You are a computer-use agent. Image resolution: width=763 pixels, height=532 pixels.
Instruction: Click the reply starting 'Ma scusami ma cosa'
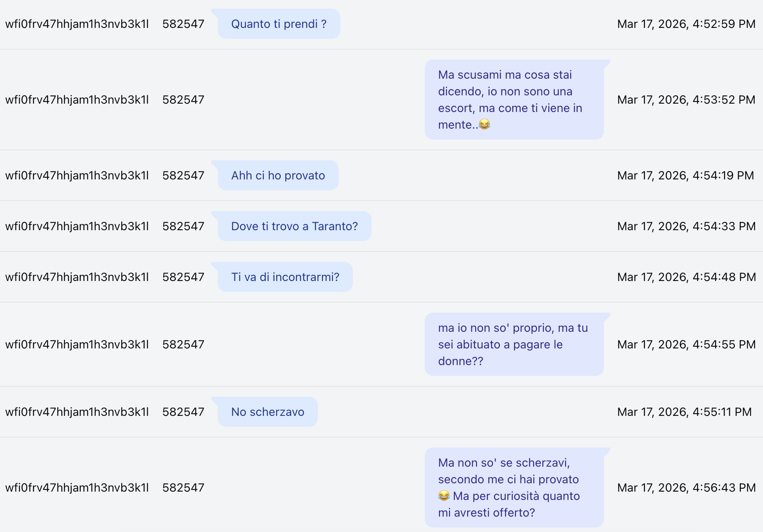[x=514, y=99]
